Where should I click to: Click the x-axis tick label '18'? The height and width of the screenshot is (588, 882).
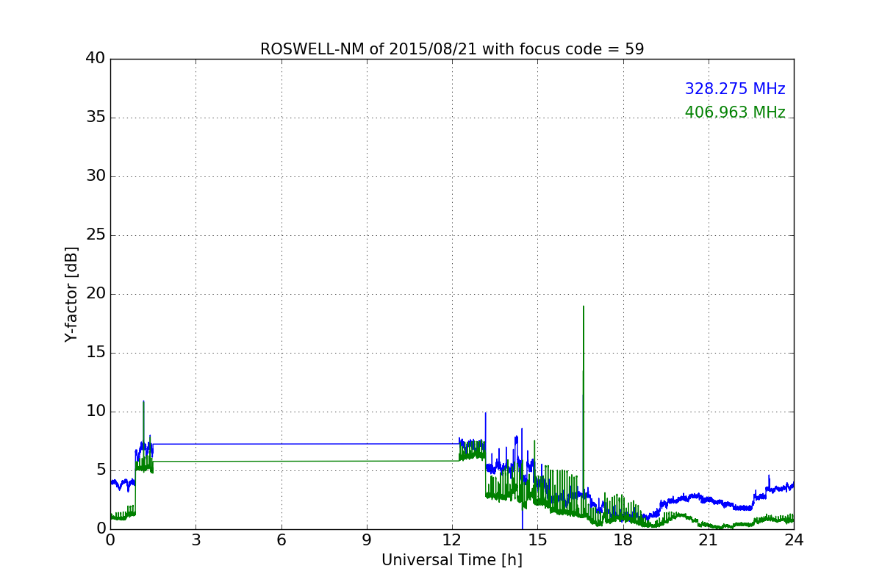click(x=623, y=539)
